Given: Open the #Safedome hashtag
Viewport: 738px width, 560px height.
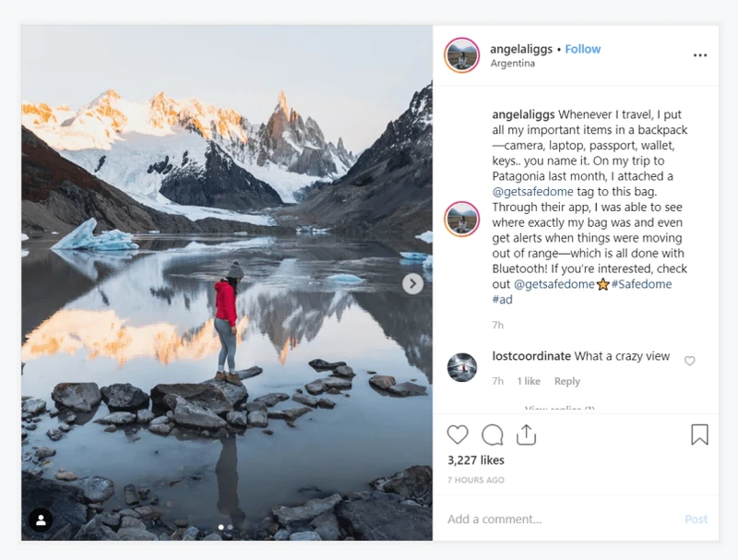Looking at the screenshot, I should click(x=641, y=284).
